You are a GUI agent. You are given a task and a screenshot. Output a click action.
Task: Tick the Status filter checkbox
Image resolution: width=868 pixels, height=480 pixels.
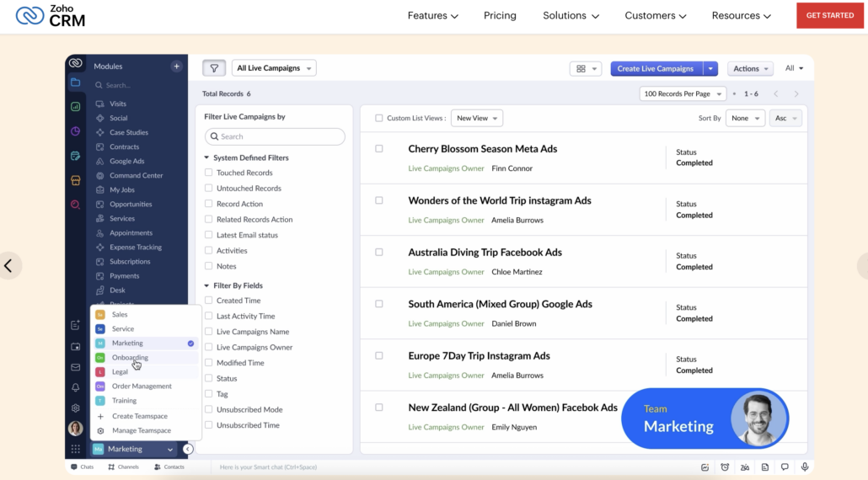coord(209,378)
